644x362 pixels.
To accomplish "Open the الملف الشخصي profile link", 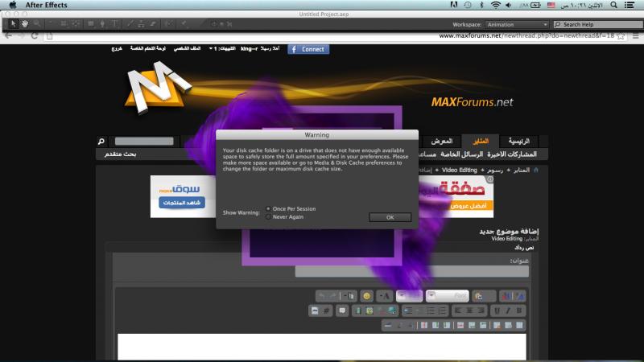I will (x=188, y=48).
